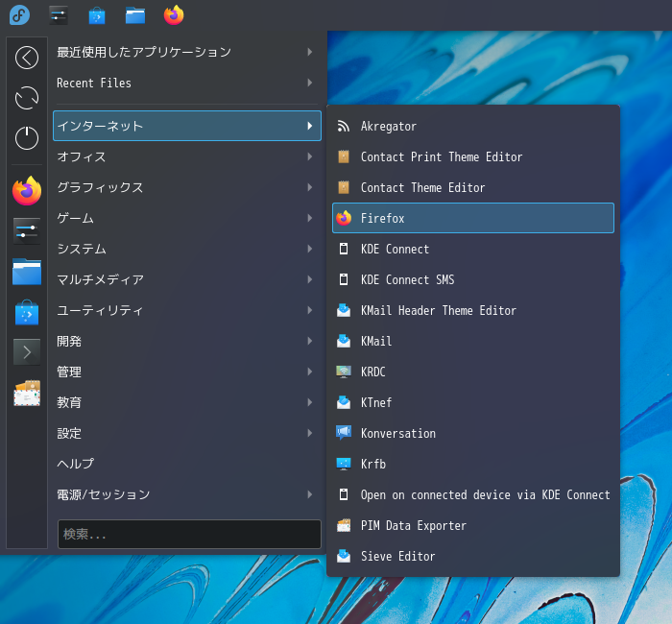Expand the グラフィックス category
The image size is (672, 624).
187,188
